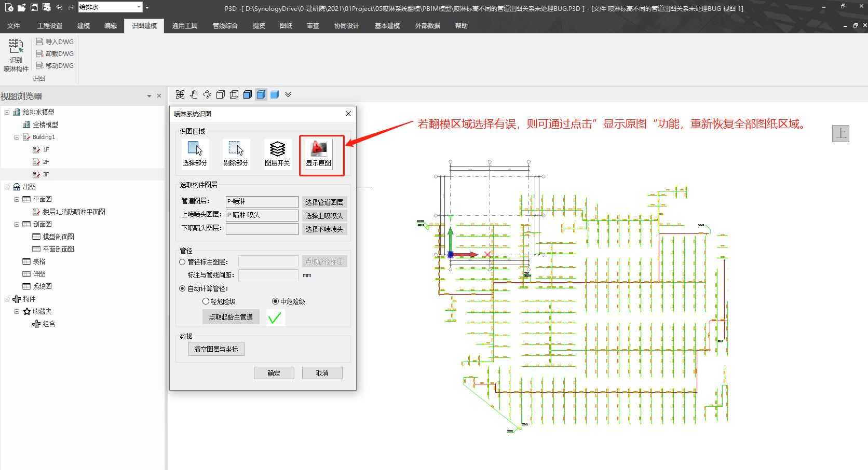Select the 选择部分 region tool
Viewport: 868px width, 470px height.
click(x=195, y=153)
